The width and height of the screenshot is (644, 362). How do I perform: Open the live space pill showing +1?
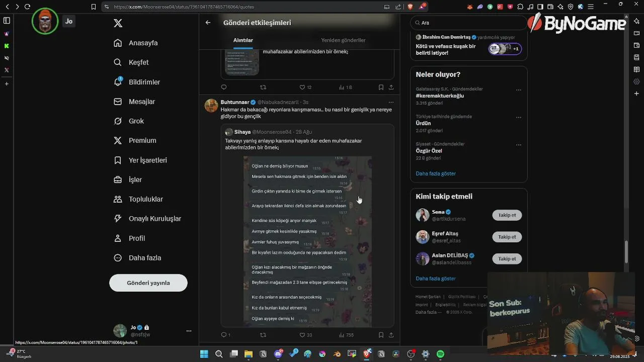505,49
